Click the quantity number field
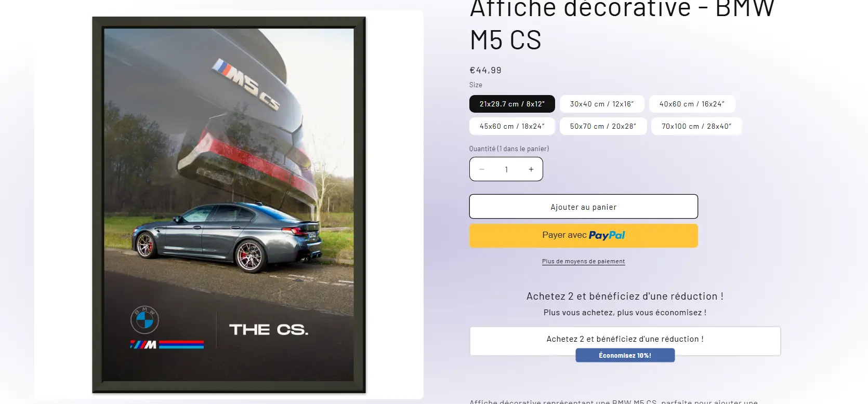 coord(506,169)
